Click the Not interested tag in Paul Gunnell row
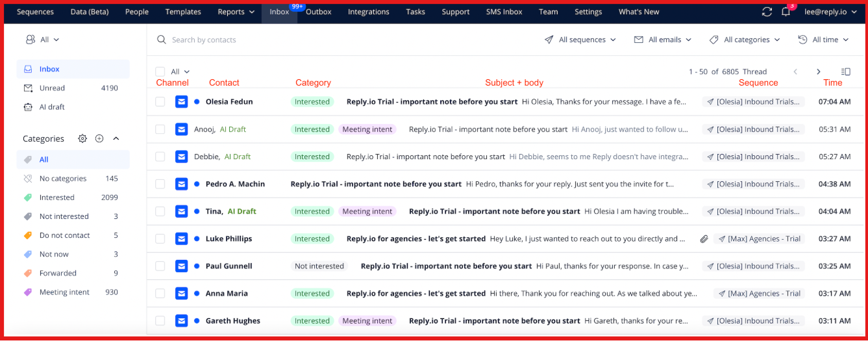Screen dimensions: 868x343 tap(319, 266)
